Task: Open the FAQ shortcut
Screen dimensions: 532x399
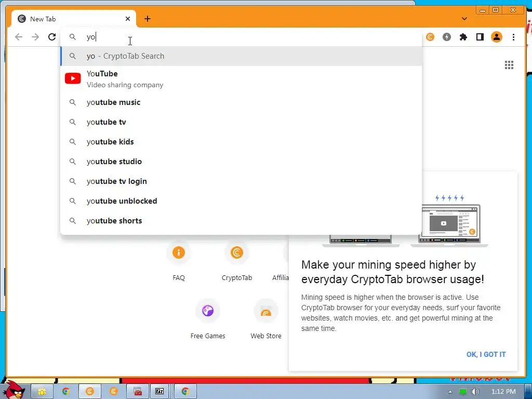Action: point(179,261)
